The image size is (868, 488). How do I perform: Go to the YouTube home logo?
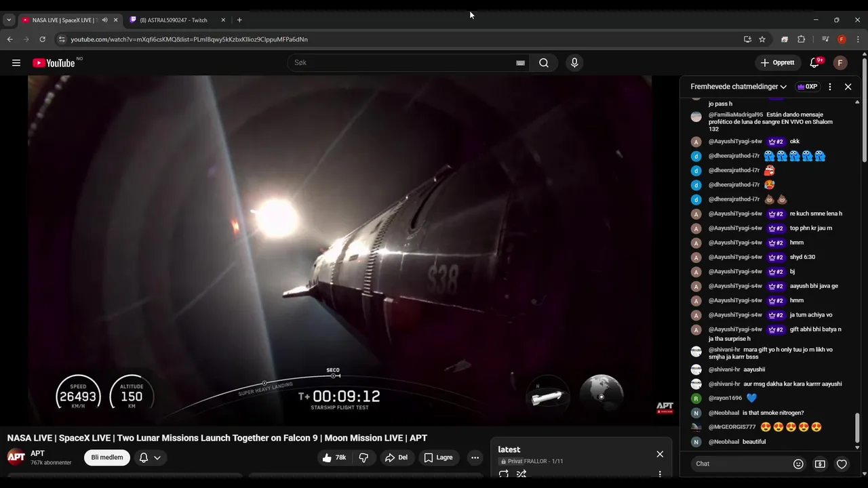click(x=54, y=63)
